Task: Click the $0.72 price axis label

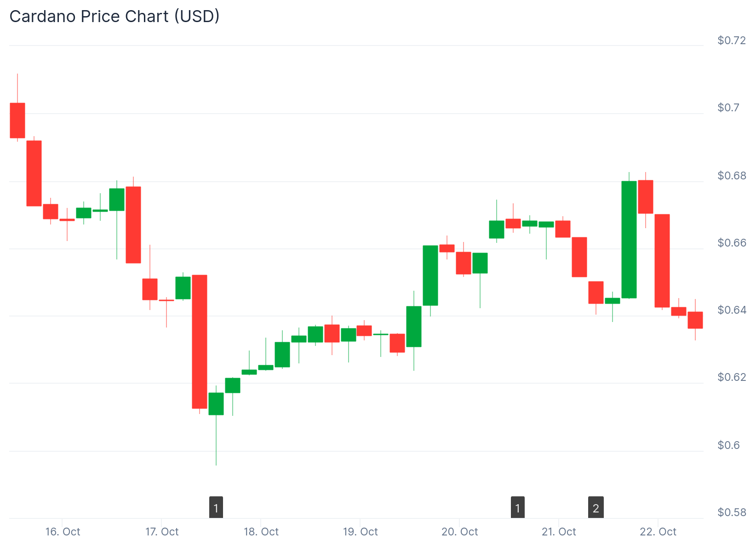Action: (x=732, y=40)
